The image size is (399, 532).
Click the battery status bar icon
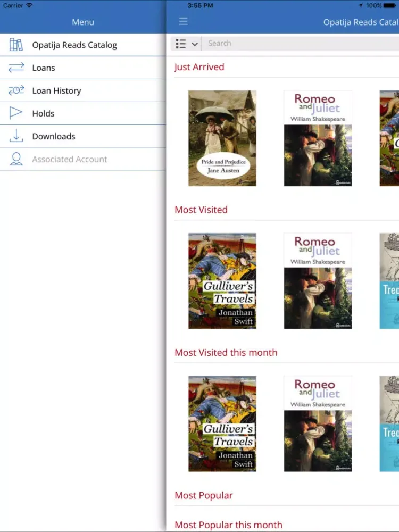(389, 5)
